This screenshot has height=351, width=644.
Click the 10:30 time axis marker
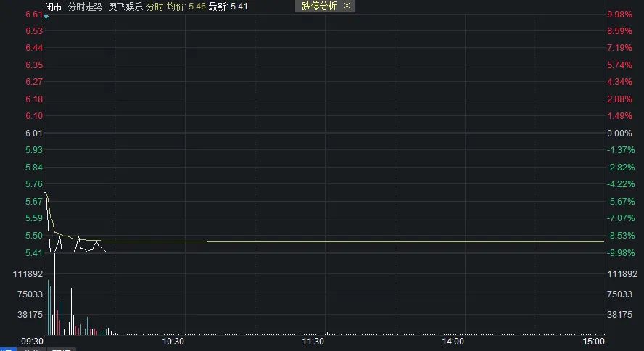click(173, 341)
